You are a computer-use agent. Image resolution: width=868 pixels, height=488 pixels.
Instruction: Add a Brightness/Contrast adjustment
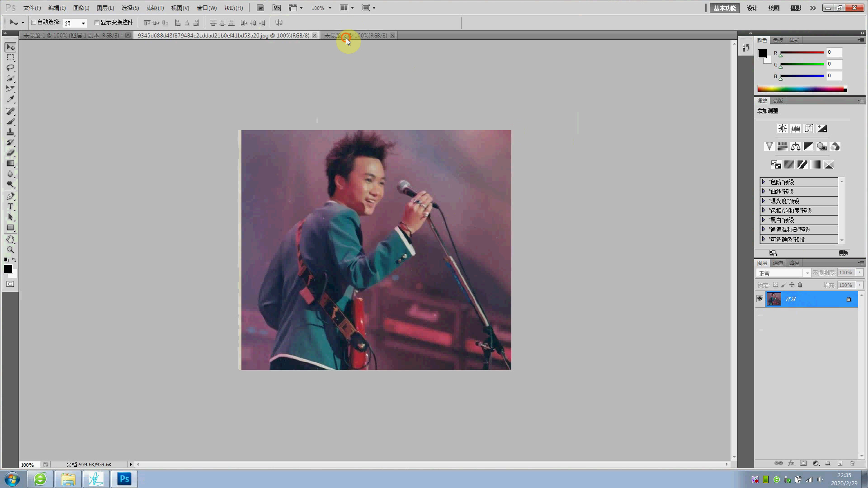click(782, 128)
